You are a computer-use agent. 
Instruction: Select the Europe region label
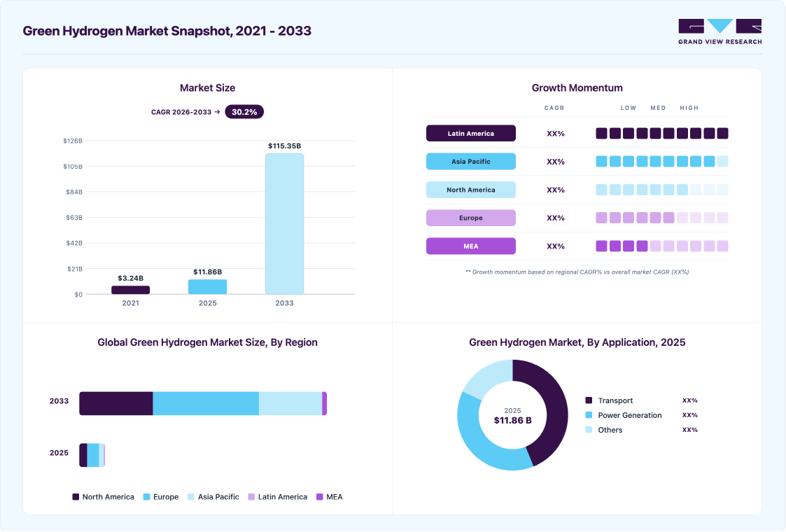(x=471, y=218)
